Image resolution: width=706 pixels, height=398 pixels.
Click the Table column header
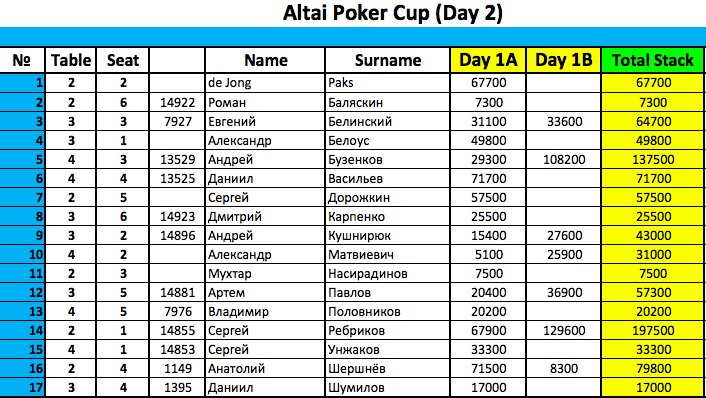pos(71,60)
